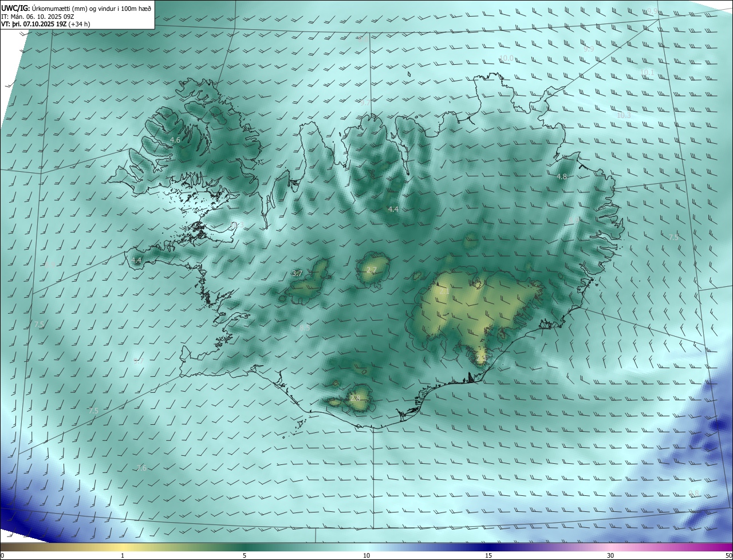Click the 'VT: þri. 07.10.2025 19Z (+34 h)' line
The image size is (733, 560).
pyautogui.click(x=46, y=24)
